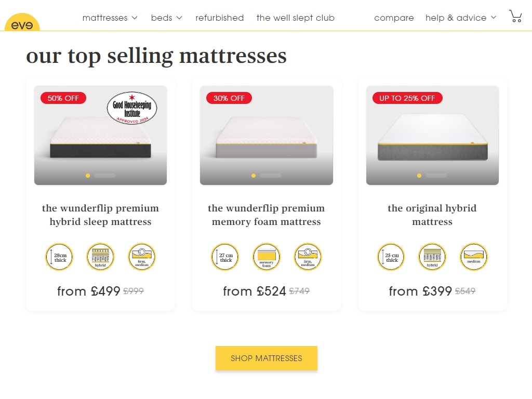The image size is (532, 399).
Task: Click the eve logo
Action: point(22,22)
